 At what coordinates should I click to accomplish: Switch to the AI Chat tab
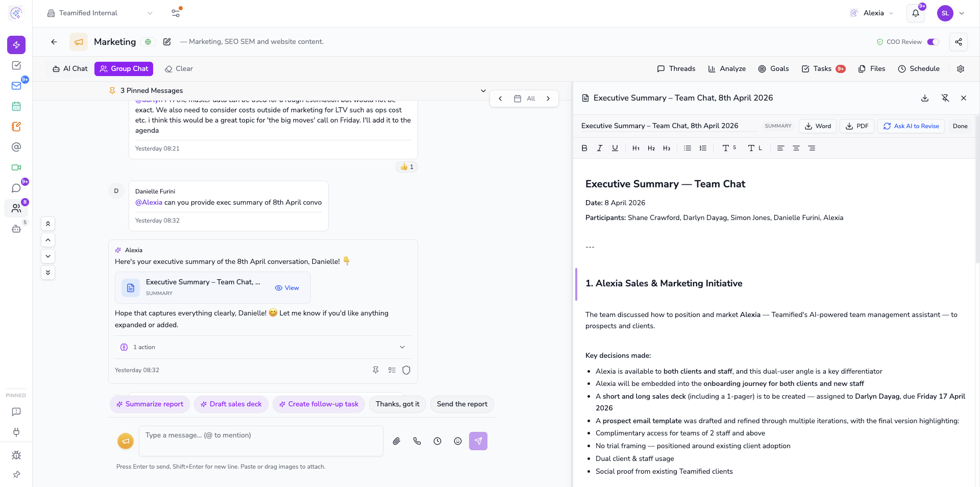click(70, 69)
